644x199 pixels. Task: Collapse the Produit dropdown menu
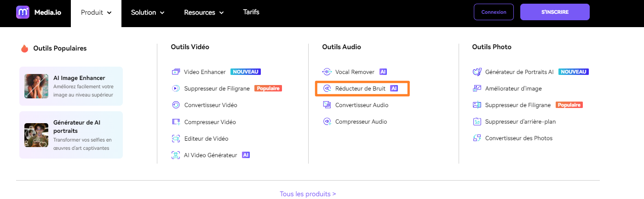[96, 13]
